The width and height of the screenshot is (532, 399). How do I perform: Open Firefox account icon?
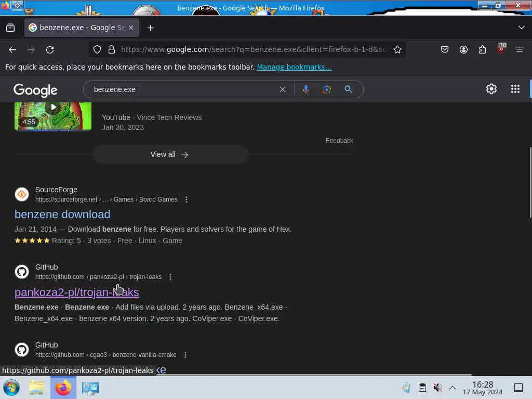tap(463, 49)
